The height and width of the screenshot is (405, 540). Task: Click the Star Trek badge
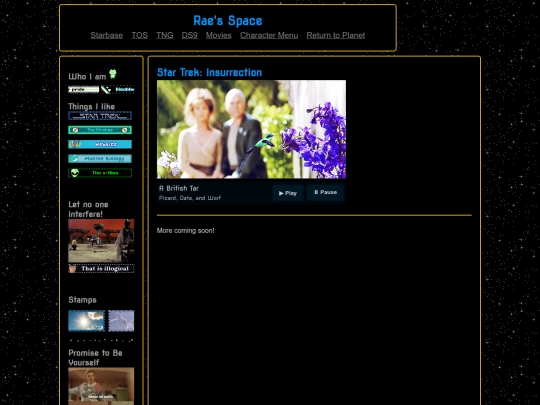[100, 116]
